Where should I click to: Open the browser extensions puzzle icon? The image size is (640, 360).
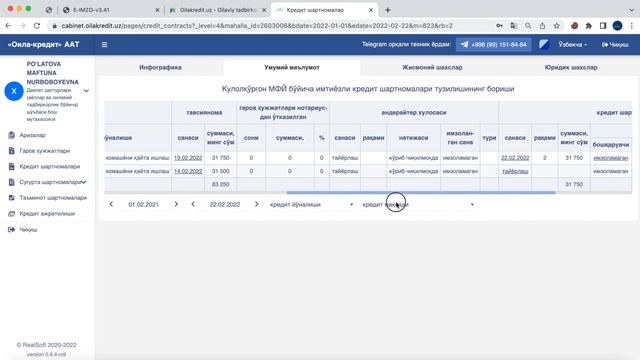pos(589,26)
